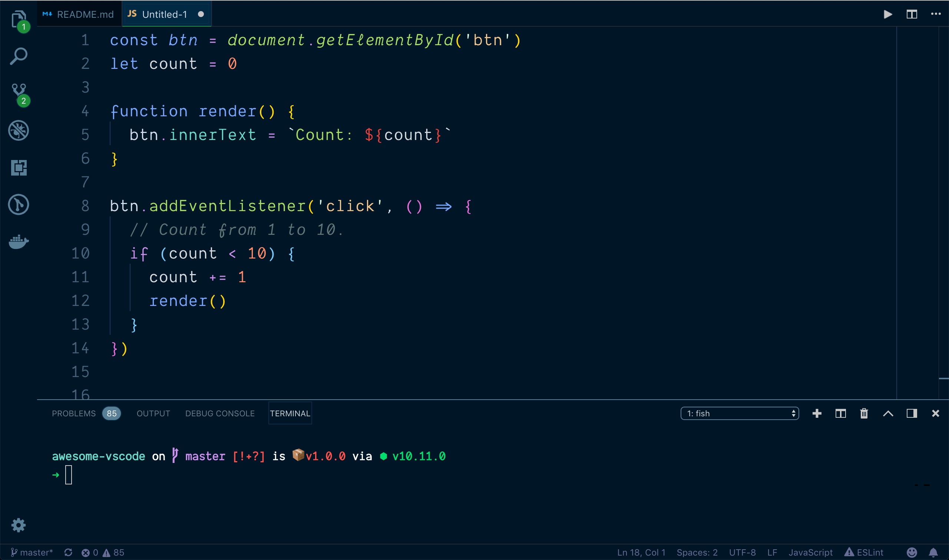The height and width of the screenshot is (560, 949).
Task: Open the editor More Actions ellipsis menu
Action: click(935, 14)
